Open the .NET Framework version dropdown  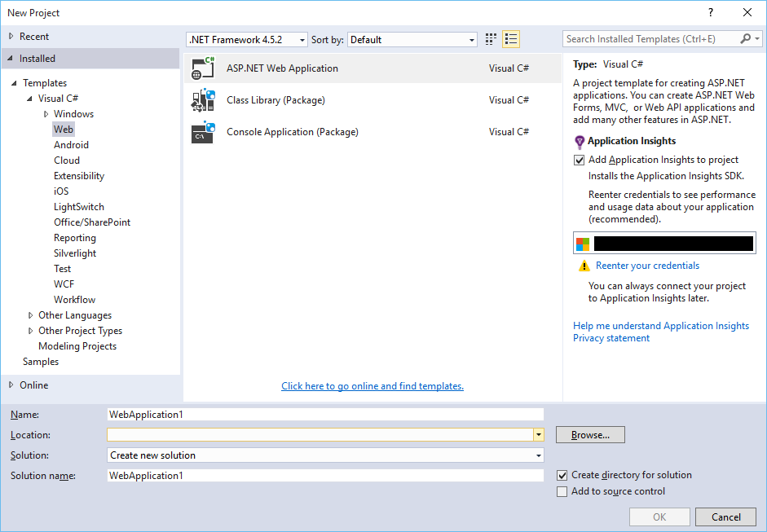(x=247, y=40)
